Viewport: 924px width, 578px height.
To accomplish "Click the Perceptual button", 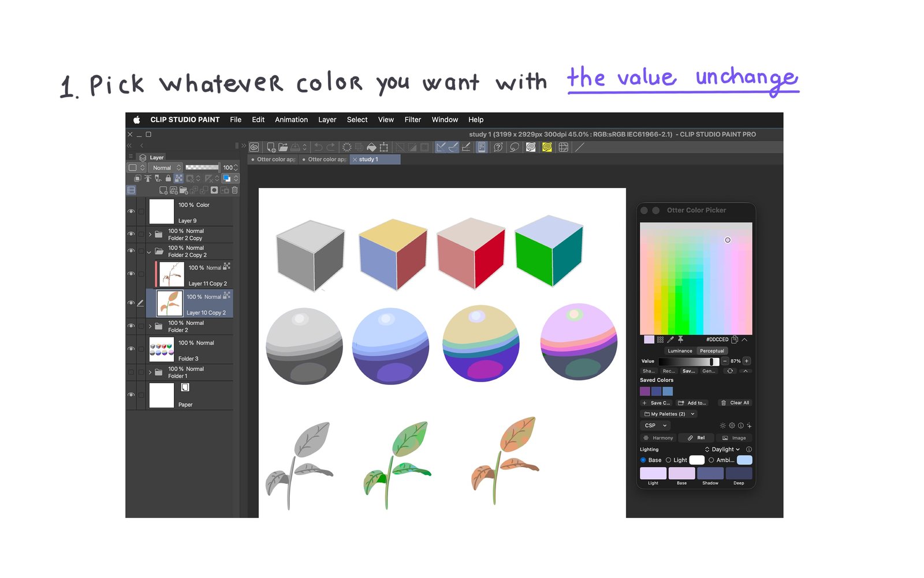I will (712, 351).
